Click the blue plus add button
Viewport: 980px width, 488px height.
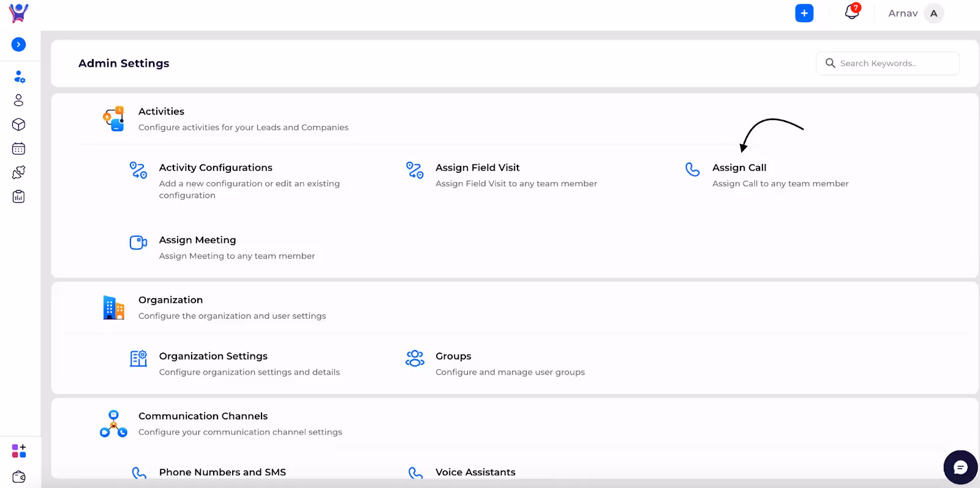(804, 13)
